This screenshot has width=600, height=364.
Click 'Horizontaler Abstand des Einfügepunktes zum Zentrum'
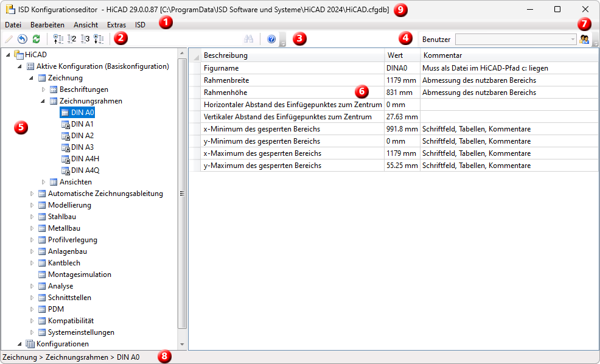point(293,105)
